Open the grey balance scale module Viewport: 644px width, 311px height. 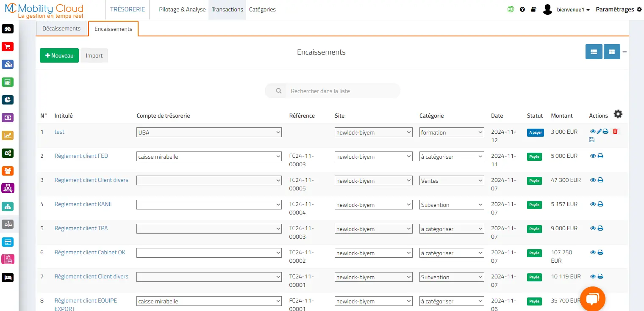[8, 224]
